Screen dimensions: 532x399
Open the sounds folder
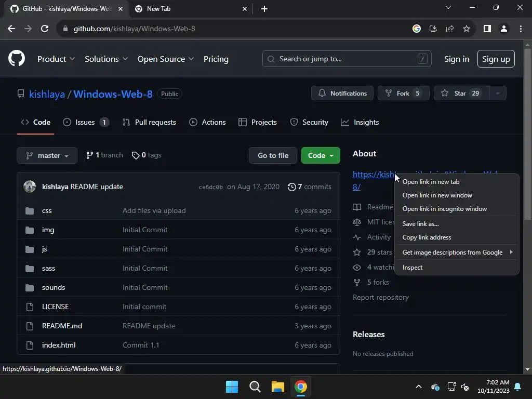click(54, 287)
